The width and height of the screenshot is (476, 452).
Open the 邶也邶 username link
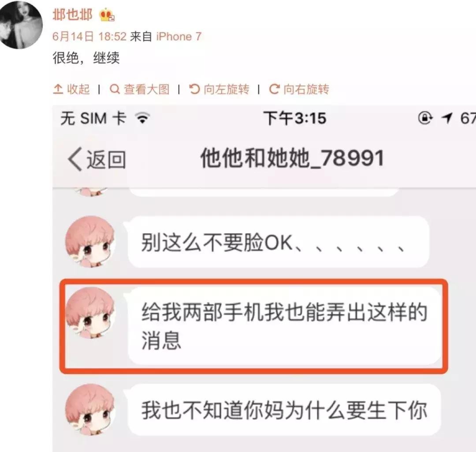pyautogui.click(x=72, y=15)
